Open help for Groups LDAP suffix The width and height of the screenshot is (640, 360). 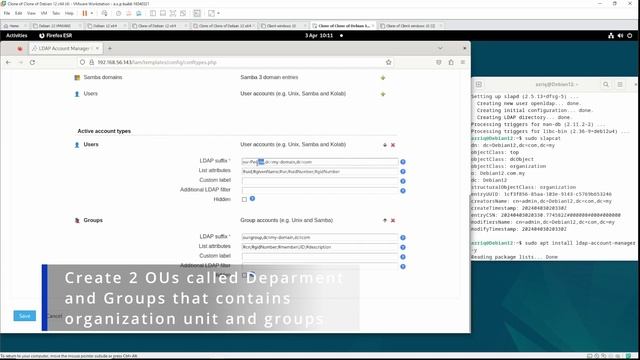(x=403, y=238)
